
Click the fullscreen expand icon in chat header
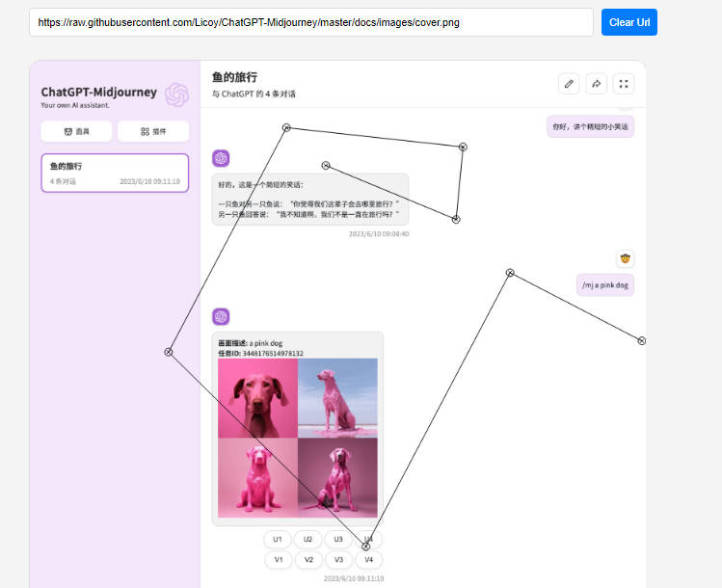click(x=624, y=84)
